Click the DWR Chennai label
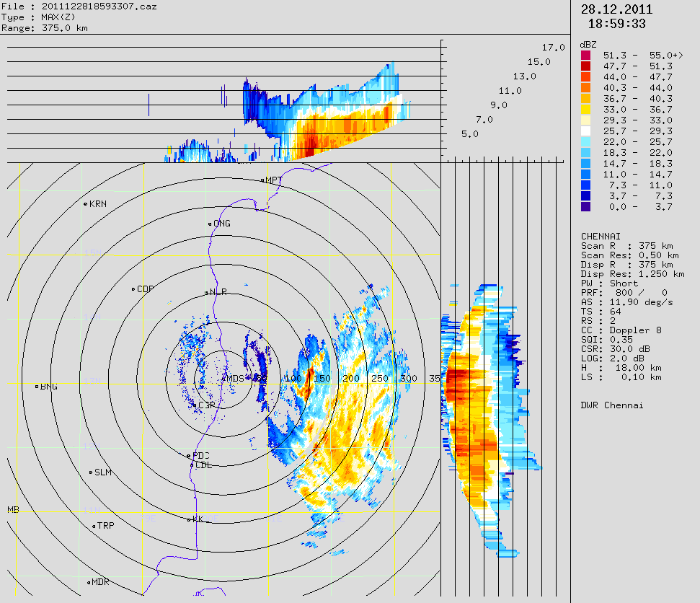 pyautogui.click(x=612, y=405)
